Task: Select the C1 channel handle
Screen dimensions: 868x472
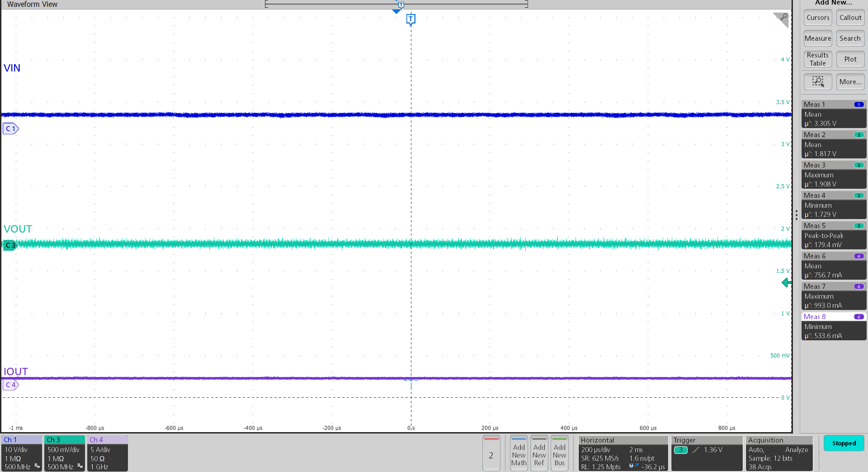Action: (x=11, y=129)
